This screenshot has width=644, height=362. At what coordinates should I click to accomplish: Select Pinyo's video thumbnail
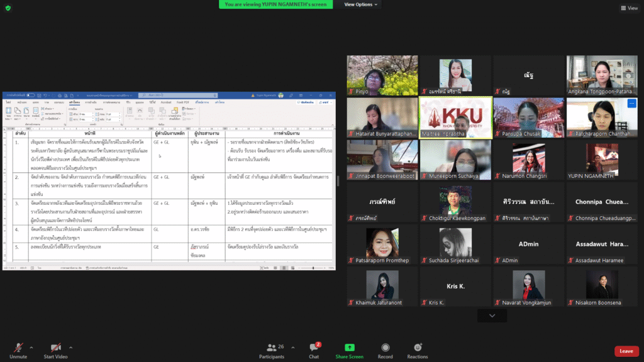click(382, 75)
